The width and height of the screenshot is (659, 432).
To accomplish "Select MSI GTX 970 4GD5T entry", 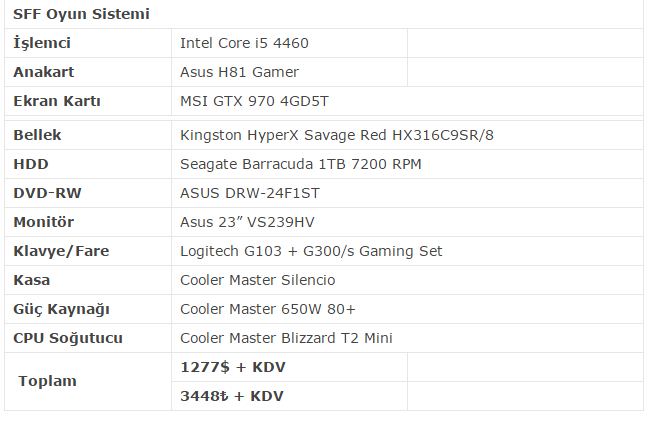I will tap(254, 101).
